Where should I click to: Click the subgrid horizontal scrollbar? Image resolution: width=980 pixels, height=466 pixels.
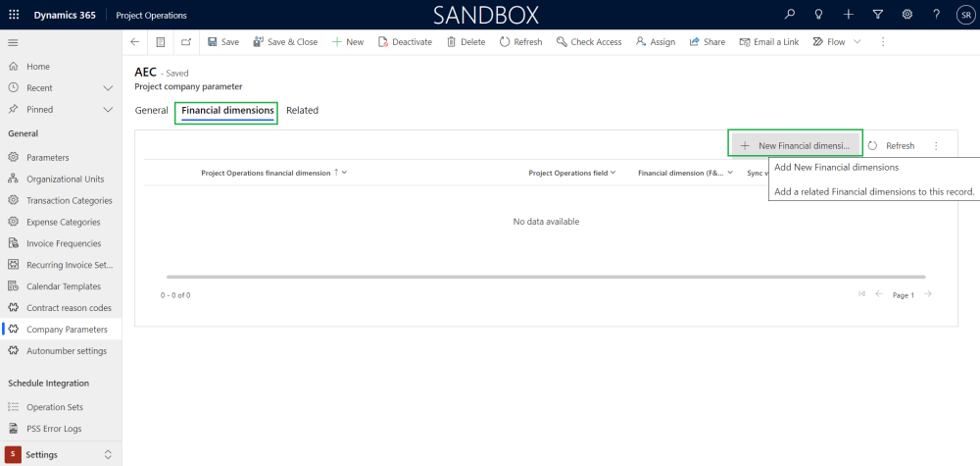pyautogui.click(x=546, y=277)
